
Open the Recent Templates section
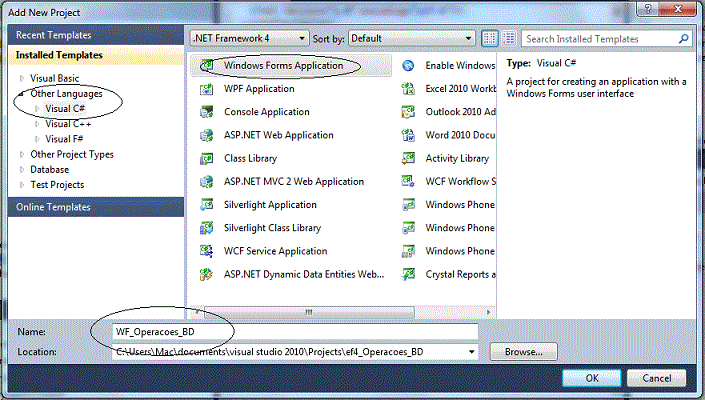coord(96,35)
